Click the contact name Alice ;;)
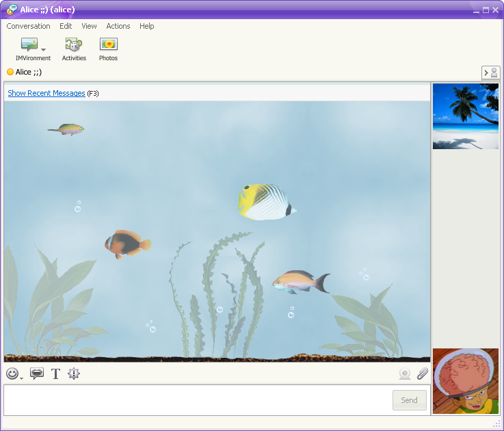Viewport: 504px width, 431px height. click(x=29, y=72)
